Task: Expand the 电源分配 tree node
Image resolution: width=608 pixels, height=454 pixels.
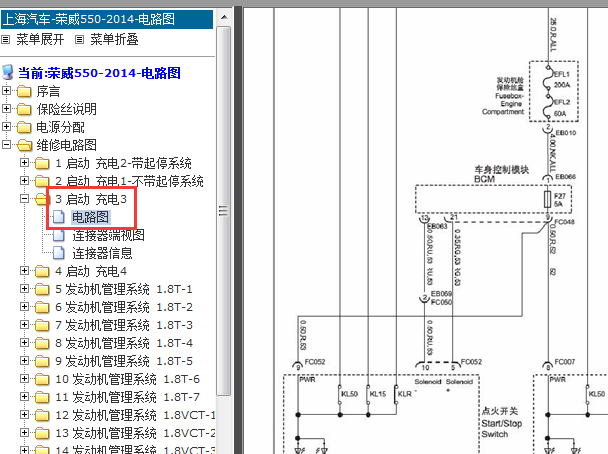Action: pos(7,126)
